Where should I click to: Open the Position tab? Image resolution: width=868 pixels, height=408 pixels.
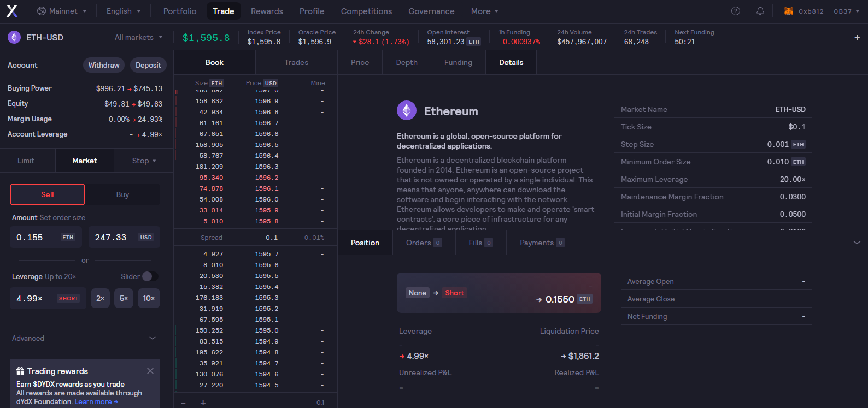pyautogui.click(x=365, y=243)
